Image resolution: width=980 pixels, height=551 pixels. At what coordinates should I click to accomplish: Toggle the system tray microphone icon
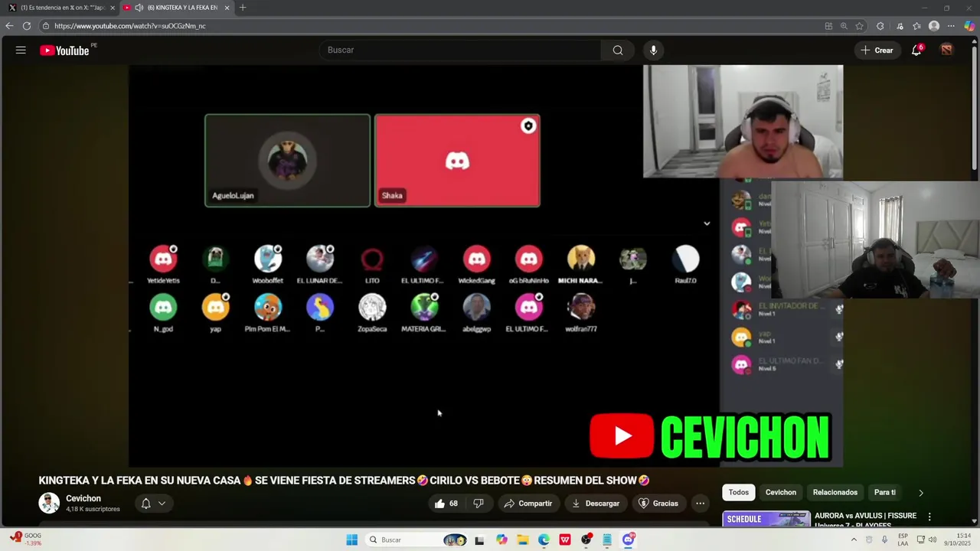(885, 540)
